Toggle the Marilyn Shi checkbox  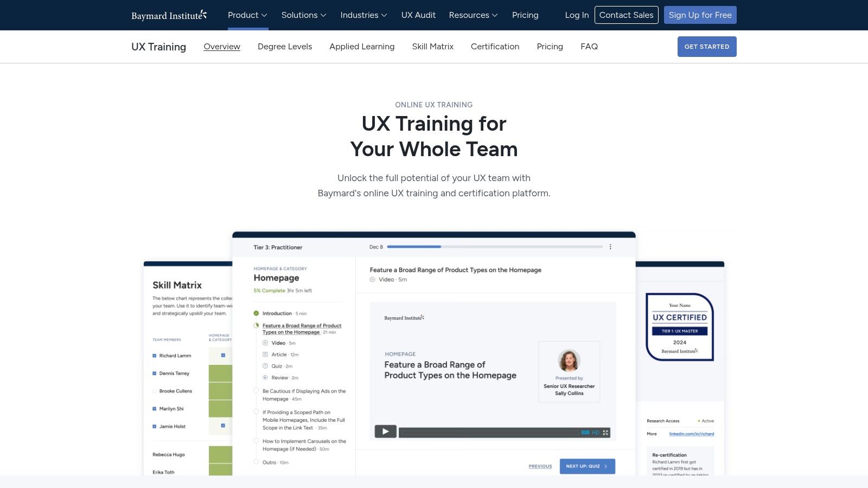(155, 409)
